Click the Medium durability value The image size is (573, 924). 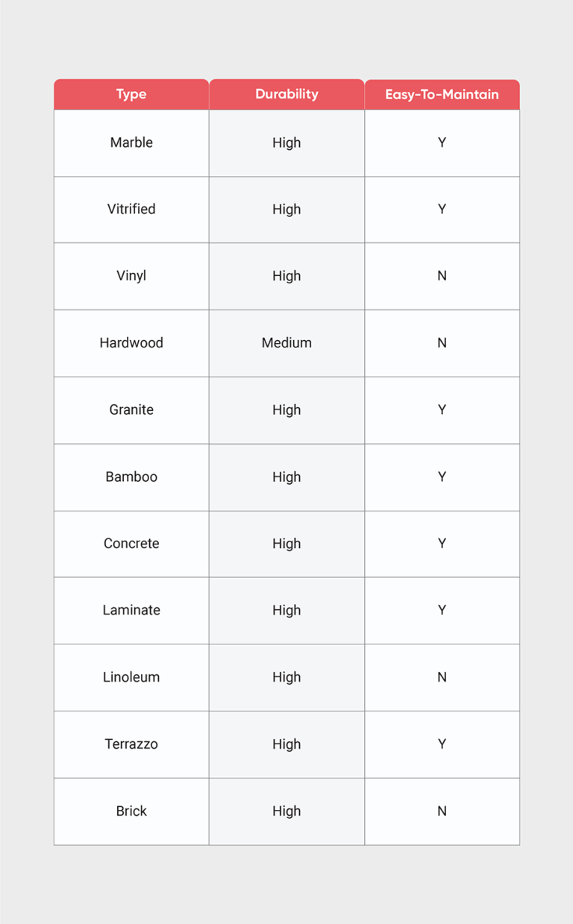tap(286, 343)
